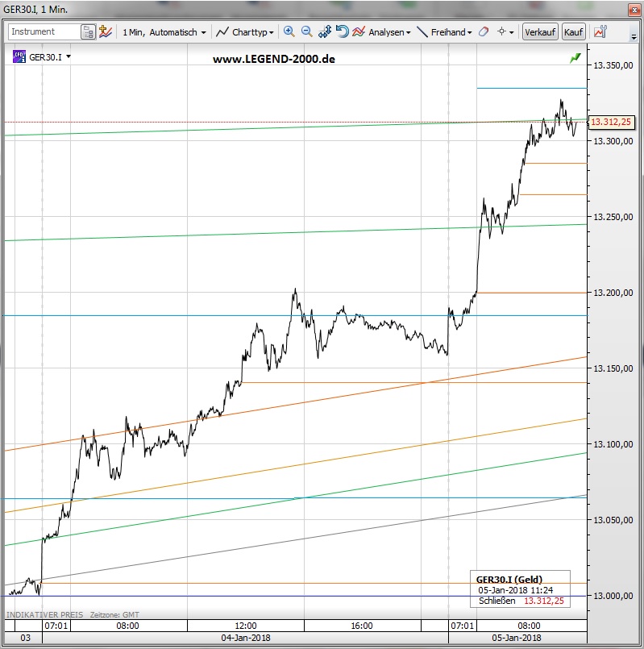Select the eraser tool in toolbar

pos(484,32)
